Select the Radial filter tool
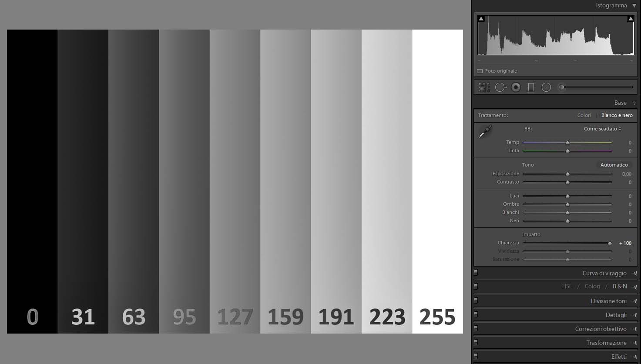The width and height of the screenshot is (641, 364). (x=546, y=87)
